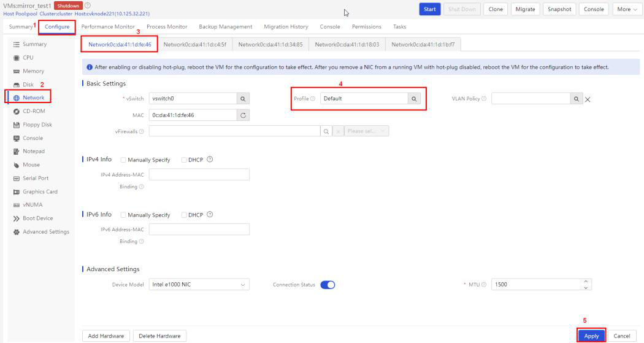Click the vFirewalls label help icon

(141, 131)
